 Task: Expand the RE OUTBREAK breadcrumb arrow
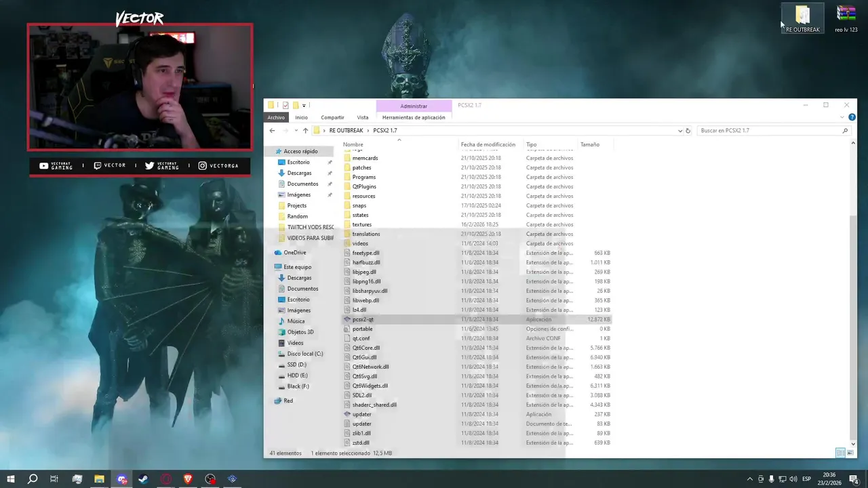tap(369, 130)
